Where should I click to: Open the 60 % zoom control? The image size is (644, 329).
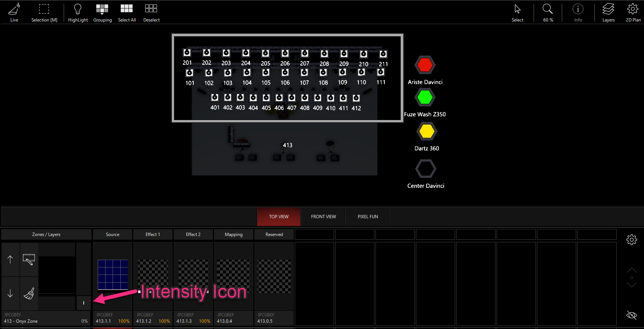point(548,9)
